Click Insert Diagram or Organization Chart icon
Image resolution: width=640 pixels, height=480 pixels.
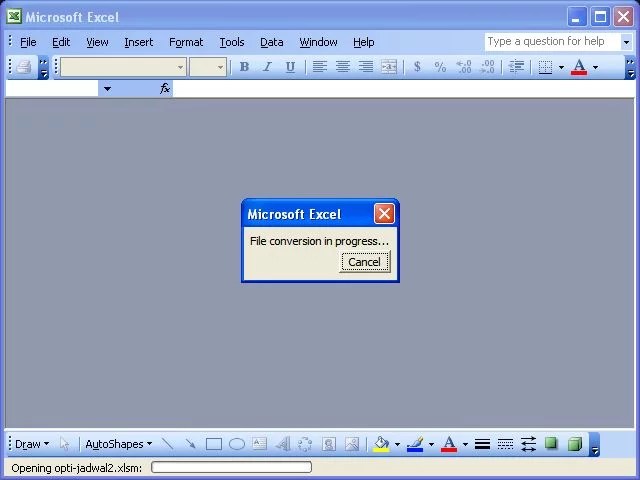click(305, 444)
